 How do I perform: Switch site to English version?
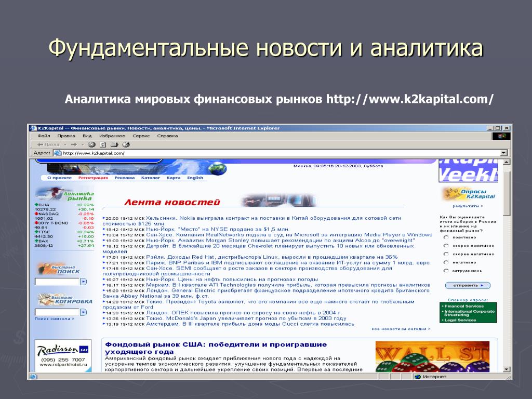(x=195, y=178)
